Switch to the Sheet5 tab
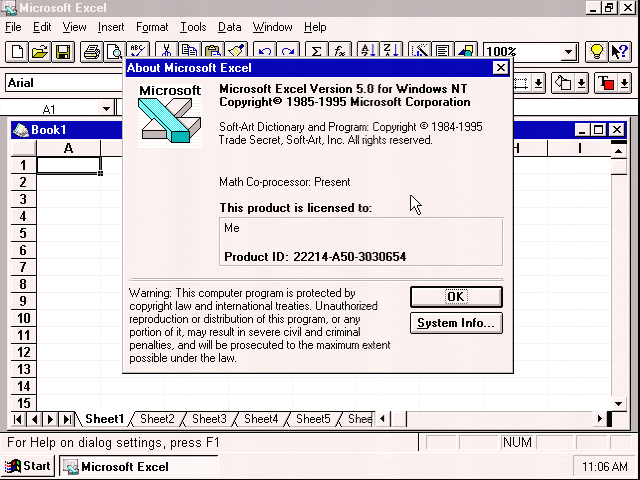The width and height of the screenshot is (640, 480). point(313,419)
